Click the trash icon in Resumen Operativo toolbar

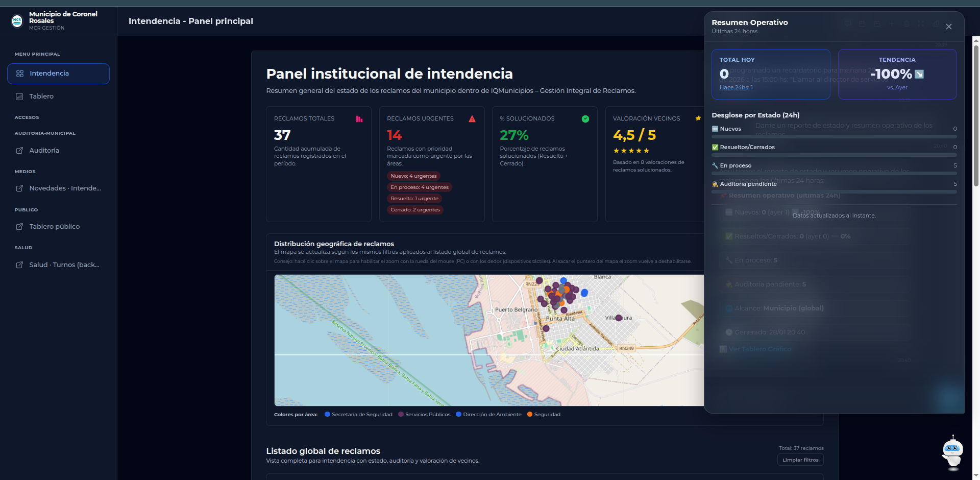pos(906,24)
